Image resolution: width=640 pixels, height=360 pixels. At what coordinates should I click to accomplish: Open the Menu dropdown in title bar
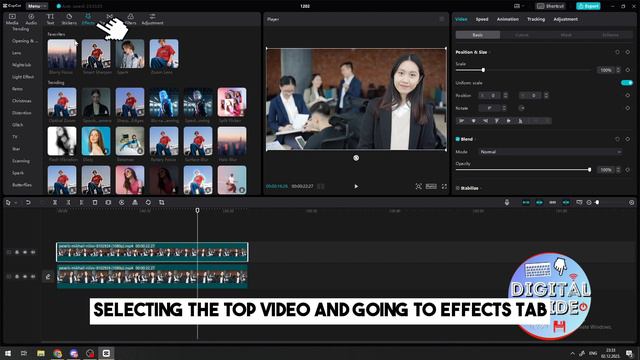pos(37,6)
